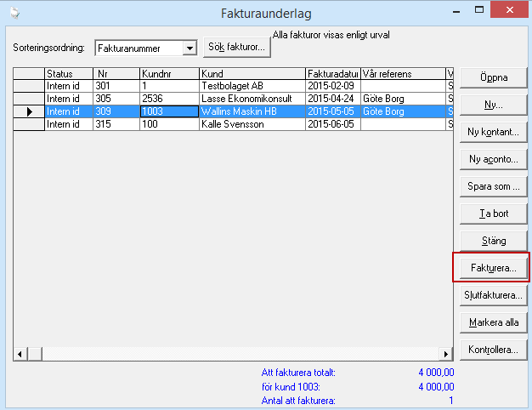The image size is (532, 410).
Task: Click invoice number cell 305
Action: coord(116,99)
